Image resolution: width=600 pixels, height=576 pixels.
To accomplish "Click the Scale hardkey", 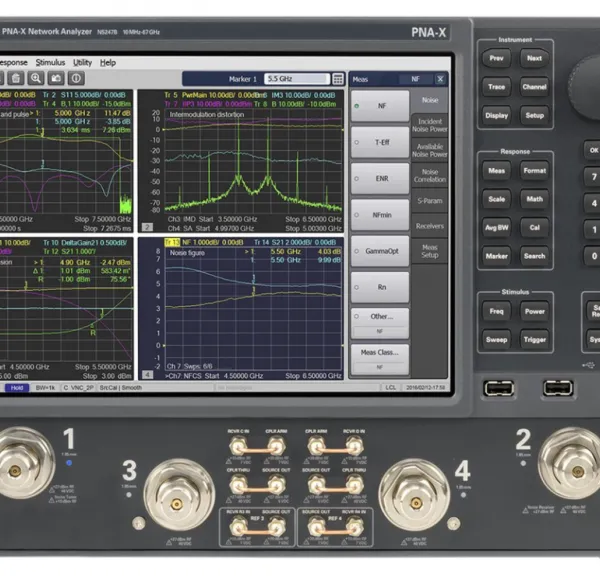I will [496, 199].
